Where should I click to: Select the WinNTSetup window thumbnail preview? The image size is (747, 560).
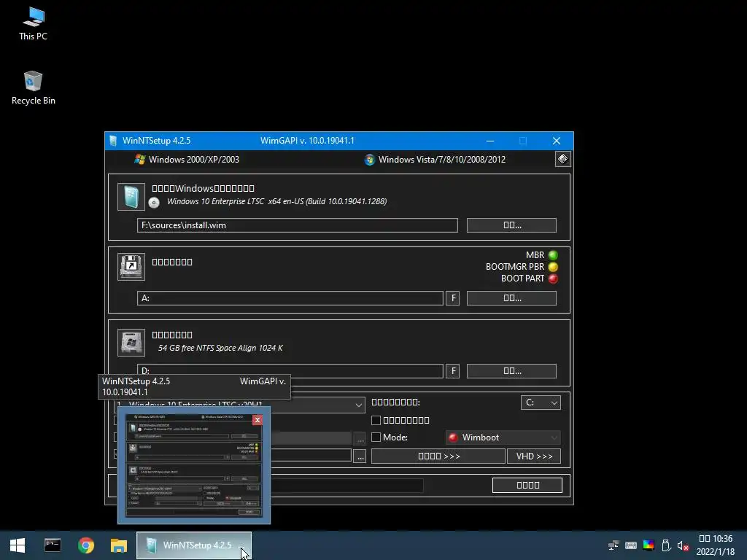(x=194, y=465)
